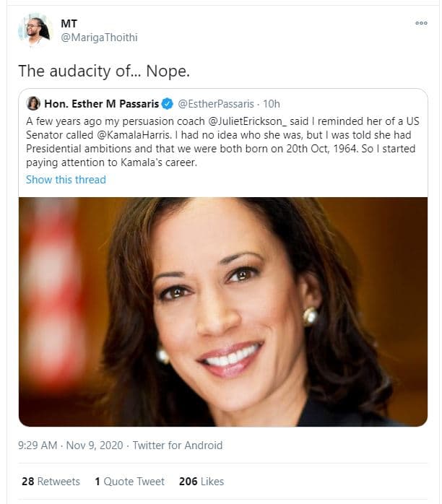Click the 10h timestamp of quoted tweet
This screenshot has height=504, width=442.
pos(272,103)
